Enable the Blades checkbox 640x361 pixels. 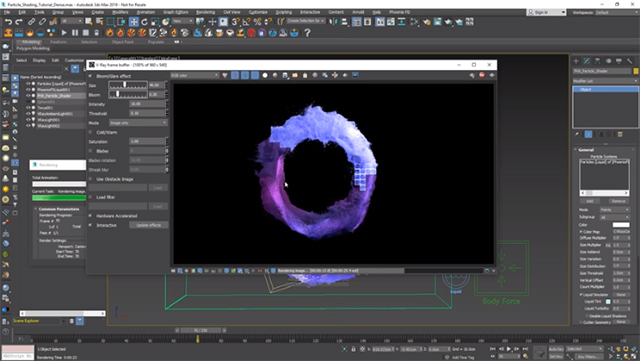pyautogui.click(x=91, y=151)
